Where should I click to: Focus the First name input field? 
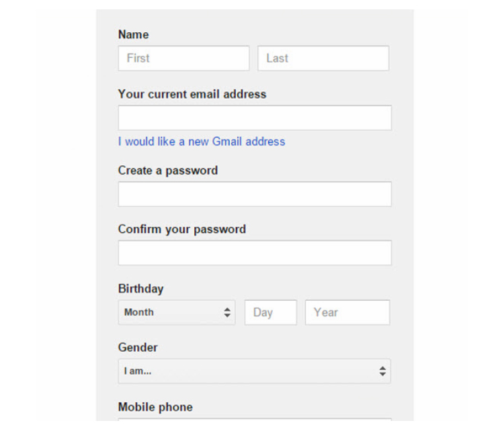point(183,58)
